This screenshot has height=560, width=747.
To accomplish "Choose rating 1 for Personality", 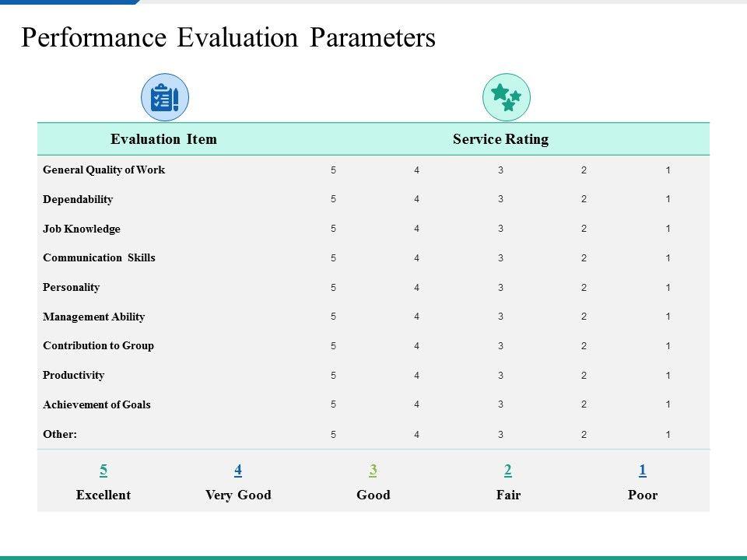I will point(668,288).
